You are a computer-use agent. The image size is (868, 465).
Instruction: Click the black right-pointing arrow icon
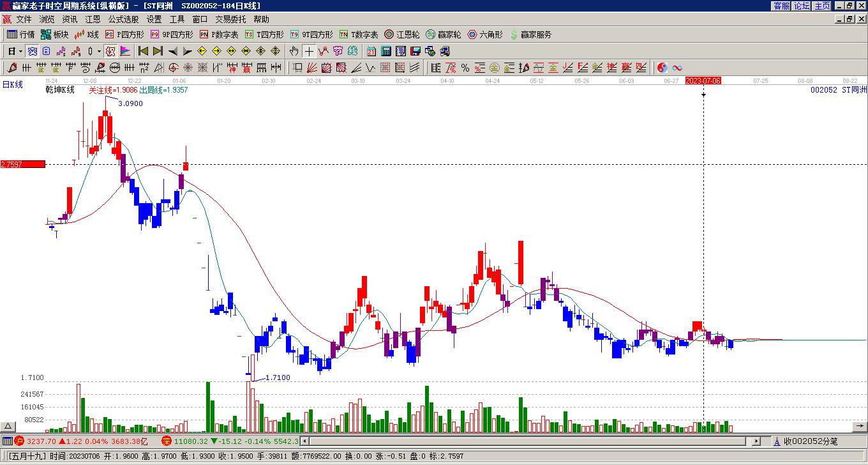[187, 51]
